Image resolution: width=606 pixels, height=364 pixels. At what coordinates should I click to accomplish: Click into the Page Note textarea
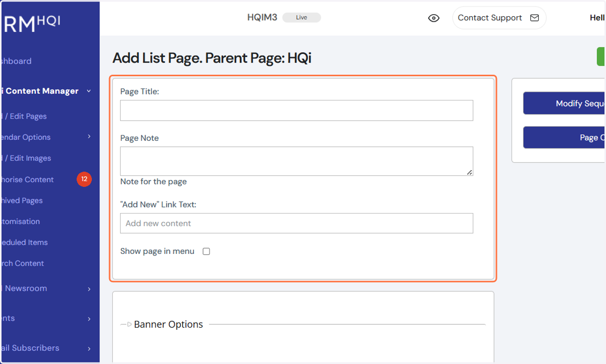(x=296, y=161)
